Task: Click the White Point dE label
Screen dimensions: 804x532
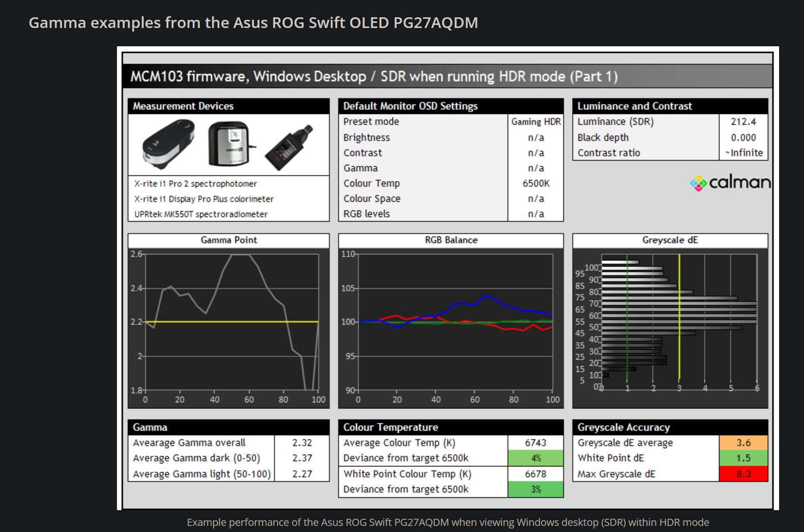Action: [611, 458]
